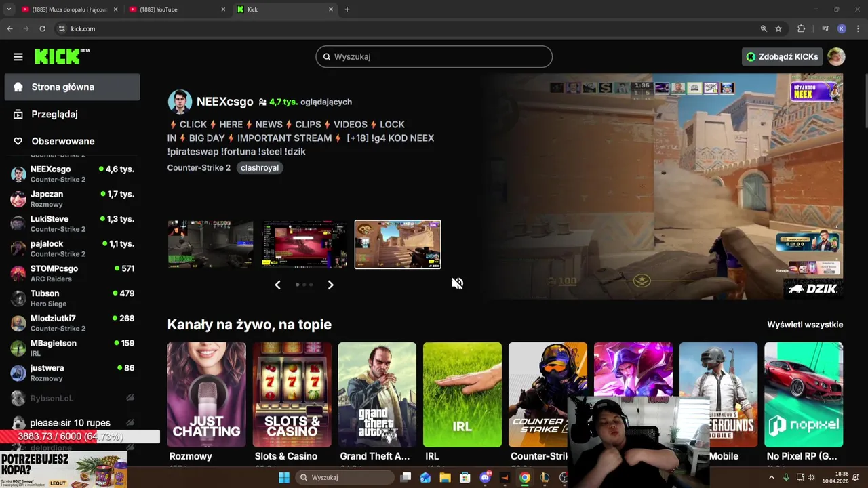Reload the kick.com page
This screenshot has width=868, height=488.
[x=42, y=28]
